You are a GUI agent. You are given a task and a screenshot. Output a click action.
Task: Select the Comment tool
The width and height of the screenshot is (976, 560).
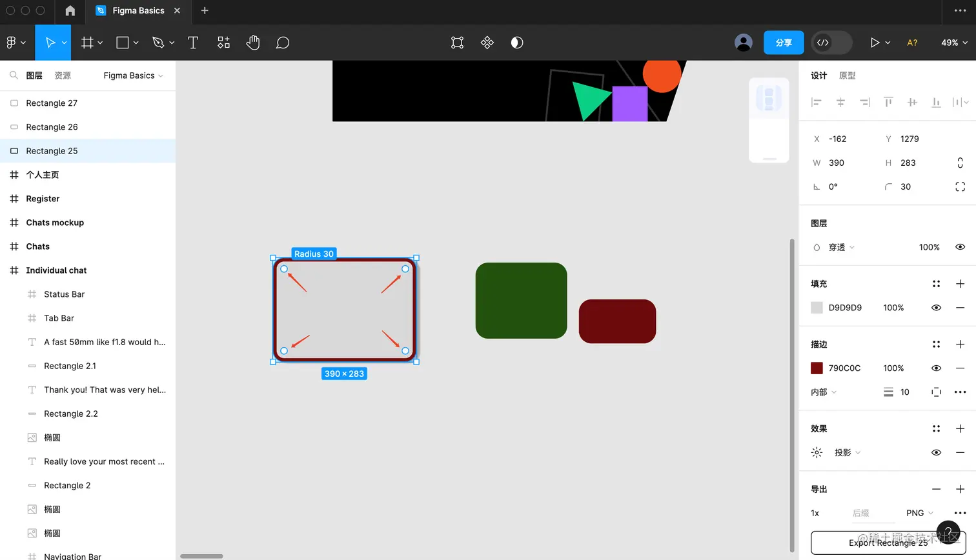(283, 43)
